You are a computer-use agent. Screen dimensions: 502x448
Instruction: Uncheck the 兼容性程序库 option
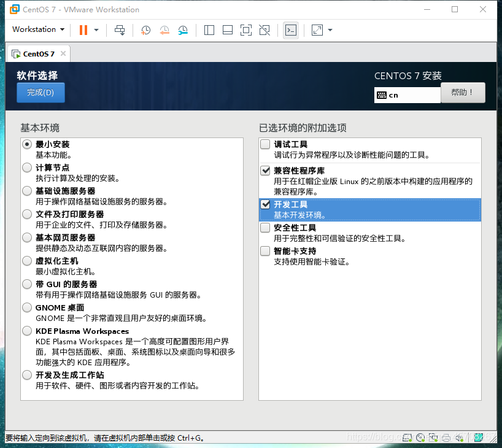[x=265, y=171]
